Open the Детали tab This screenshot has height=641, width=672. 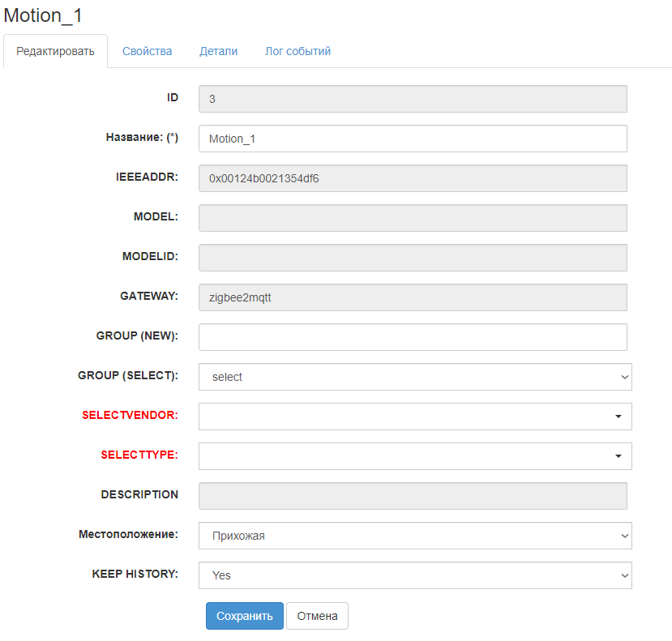218,51
